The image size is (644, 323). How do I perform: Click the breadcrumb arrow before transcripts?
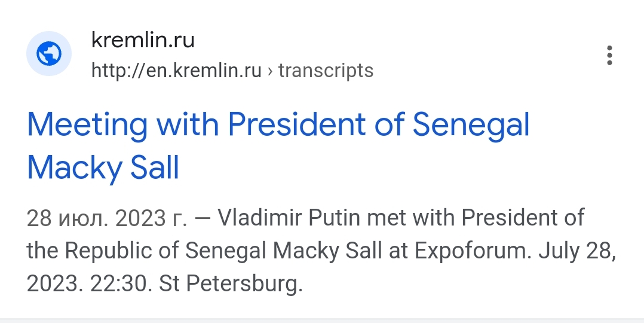tap(270, 71)
